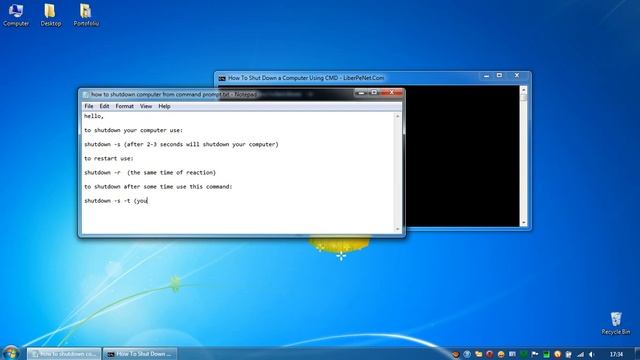The width and height of the screenshot is (640, 360).
Task: Open the Format menu in Notepad
Action: 124,106
